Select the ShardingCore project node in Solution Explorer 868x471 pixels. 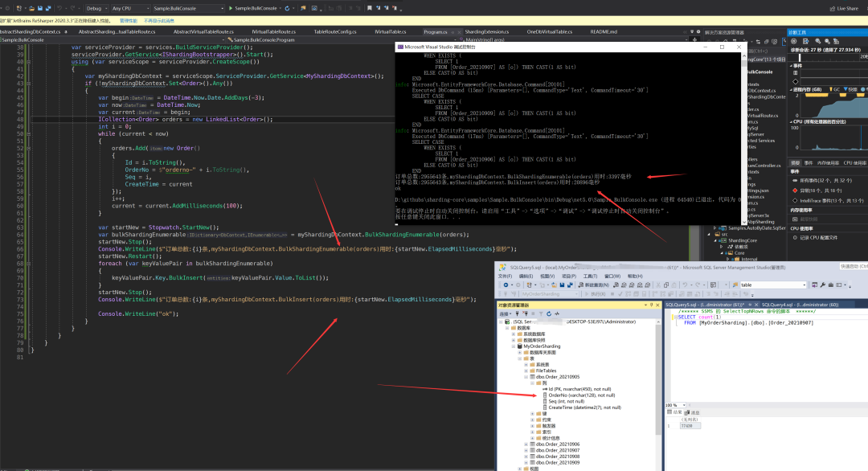(742, 241)
